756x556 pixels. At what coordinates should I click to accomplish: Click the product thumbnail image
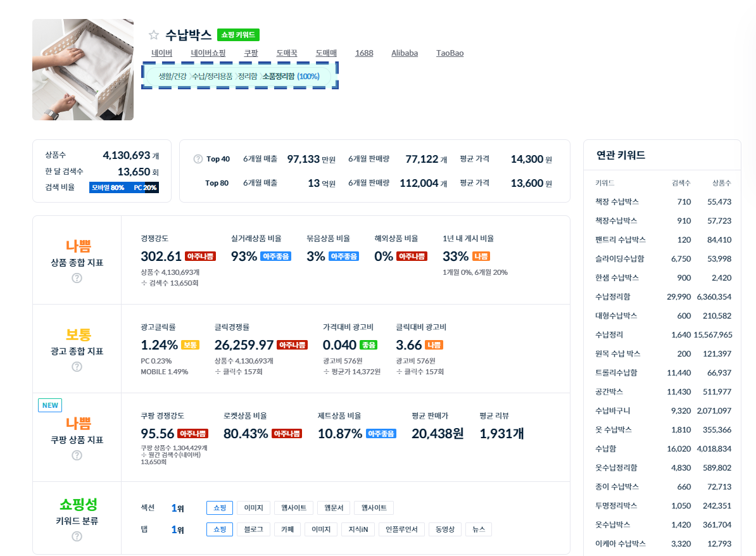pyautogui.click(x=83, y=70)
